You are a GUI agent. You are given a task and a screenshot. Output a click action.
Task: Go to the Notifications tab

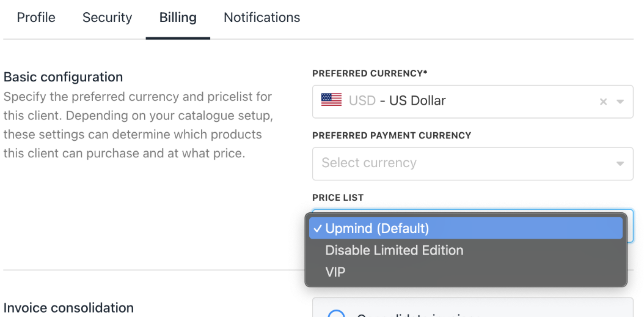click(262, 18)
